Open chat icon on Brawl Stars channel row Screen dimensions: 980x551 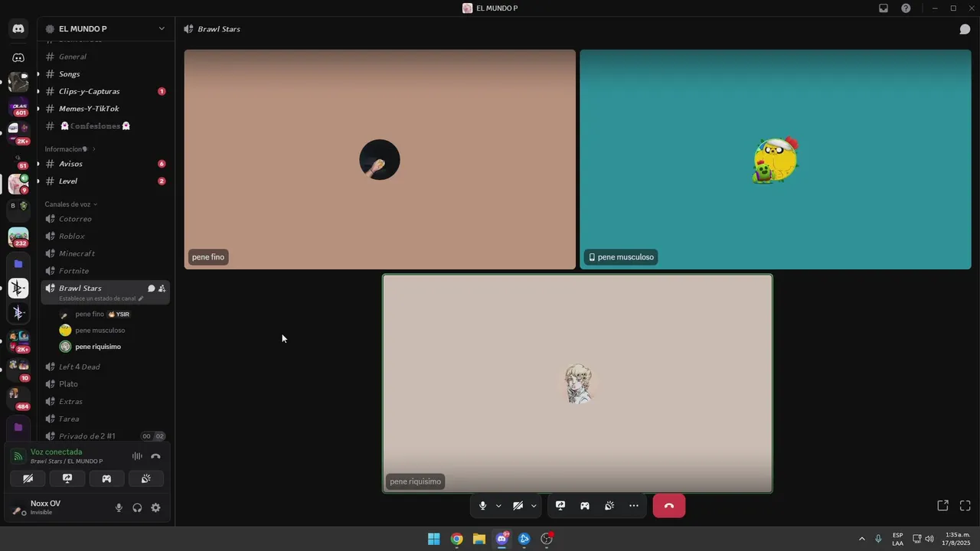pos(151,289)
